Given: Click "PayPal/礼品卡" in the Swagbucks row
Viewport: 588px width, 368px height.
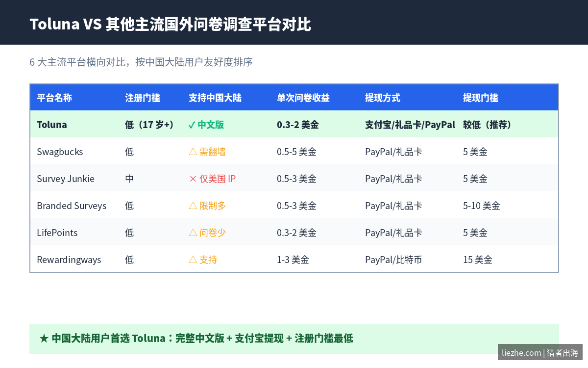Looking at the screenshot, I should [x=393, y=152].
